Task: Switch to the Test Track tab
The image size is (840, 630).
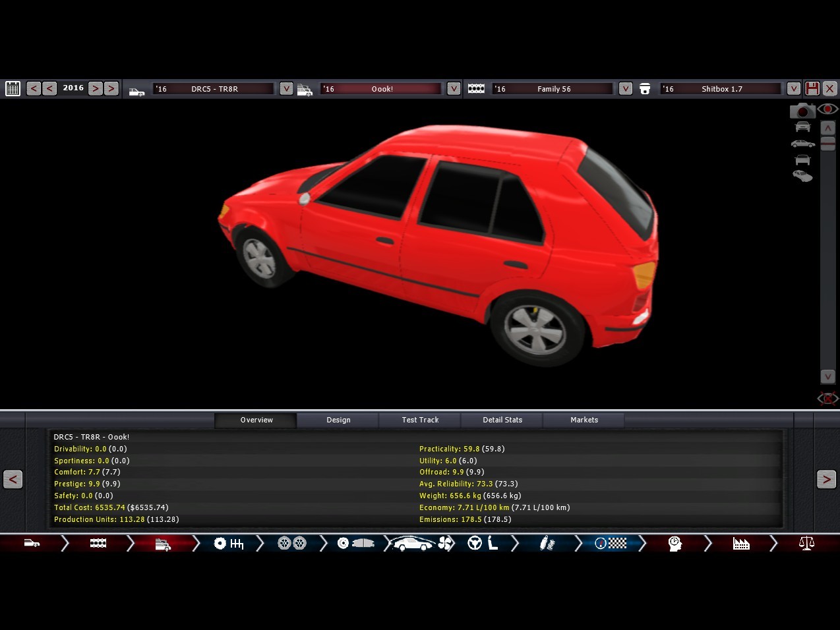Action: pos(420,420)
